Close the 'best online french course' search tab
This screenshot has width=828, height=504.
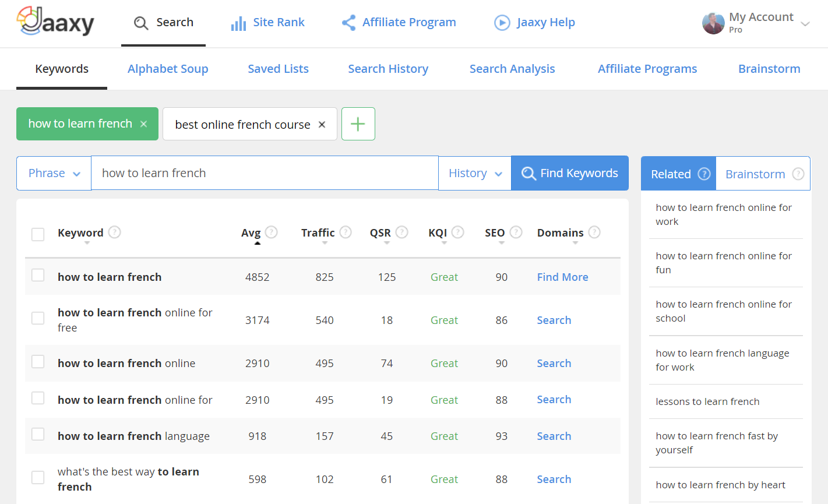click(x=322, y=125)
